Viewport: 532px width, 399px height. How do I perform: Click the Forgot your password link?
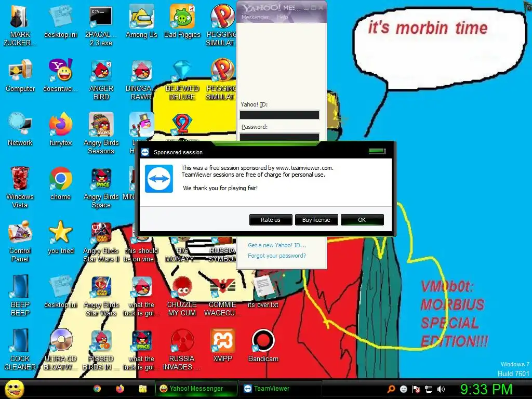[x=276, y=256]
